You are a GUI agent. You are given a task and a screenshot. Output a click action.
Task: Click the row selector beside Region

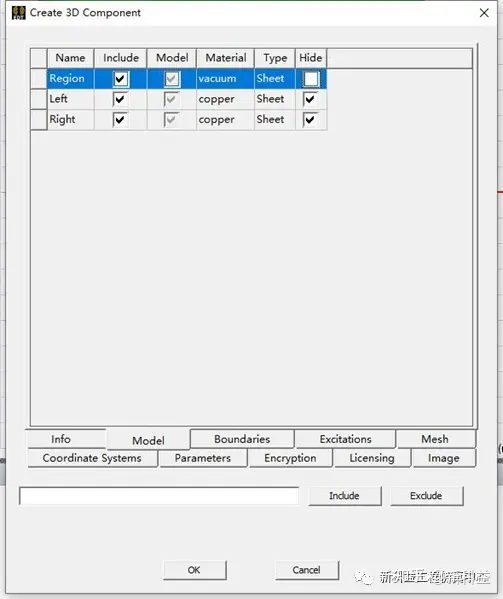pyautogui.click(x=39, y=79)
